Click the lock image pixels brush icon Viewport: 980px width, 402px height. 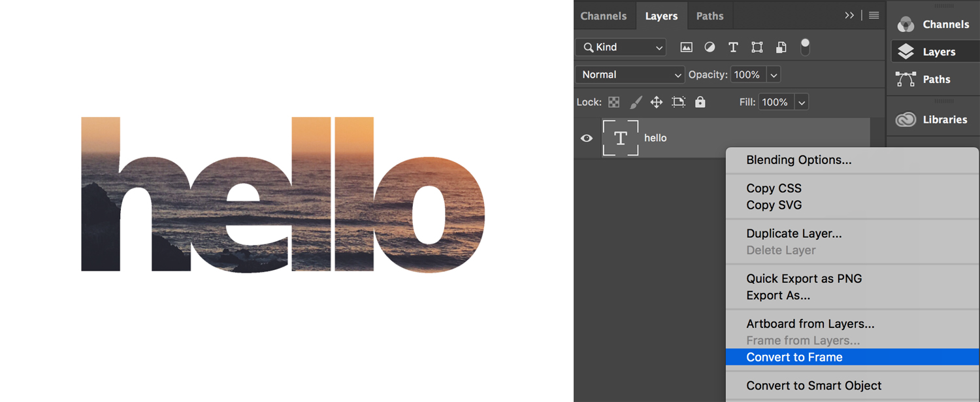(x=635, y=102)
